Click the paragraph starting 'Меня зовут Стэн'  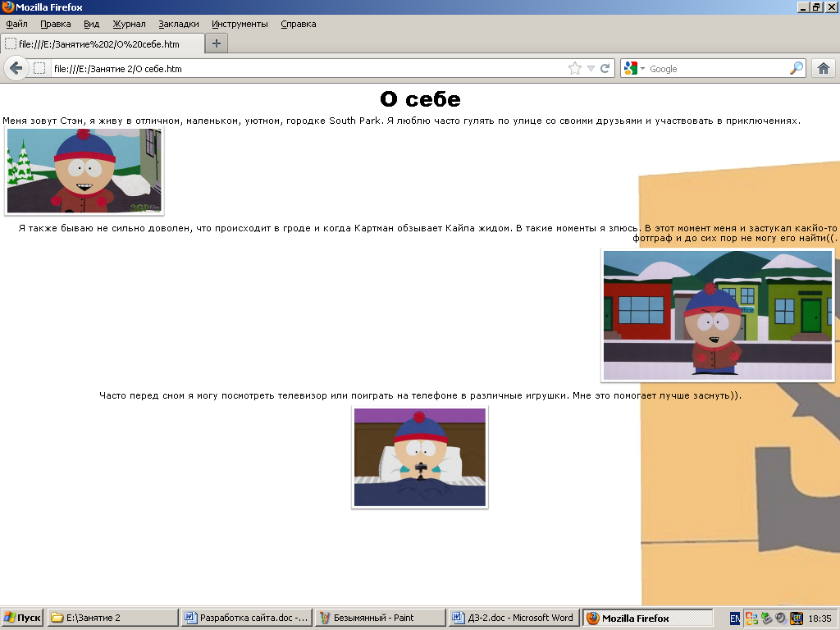point(401,121)
